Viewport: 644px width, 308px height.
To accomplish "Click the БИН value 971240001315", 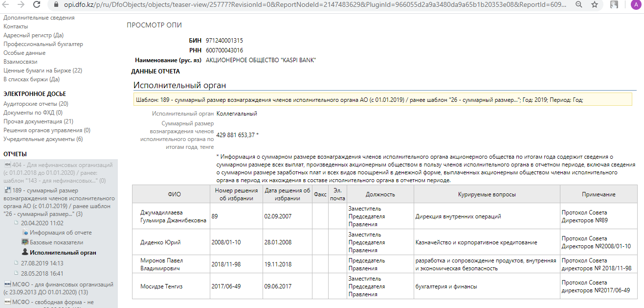I will point(224,41).
